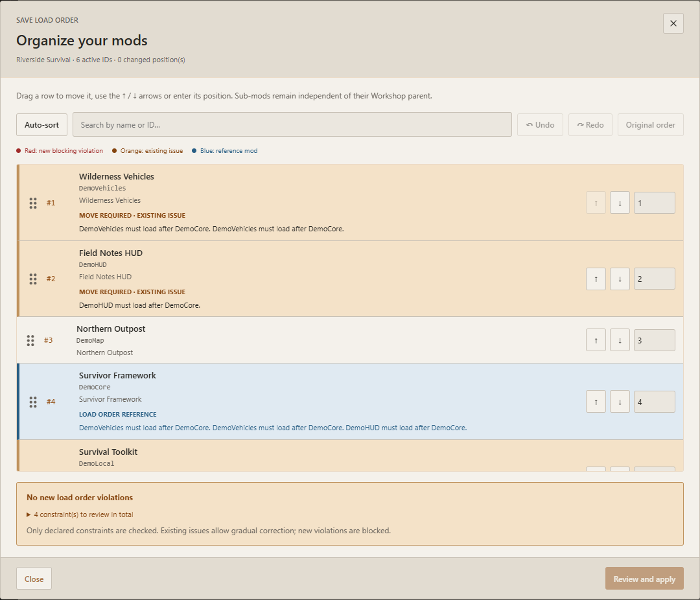The image size is (700, 600).
Task: Move Northern Outpost up with arrow
Action: 596,340
